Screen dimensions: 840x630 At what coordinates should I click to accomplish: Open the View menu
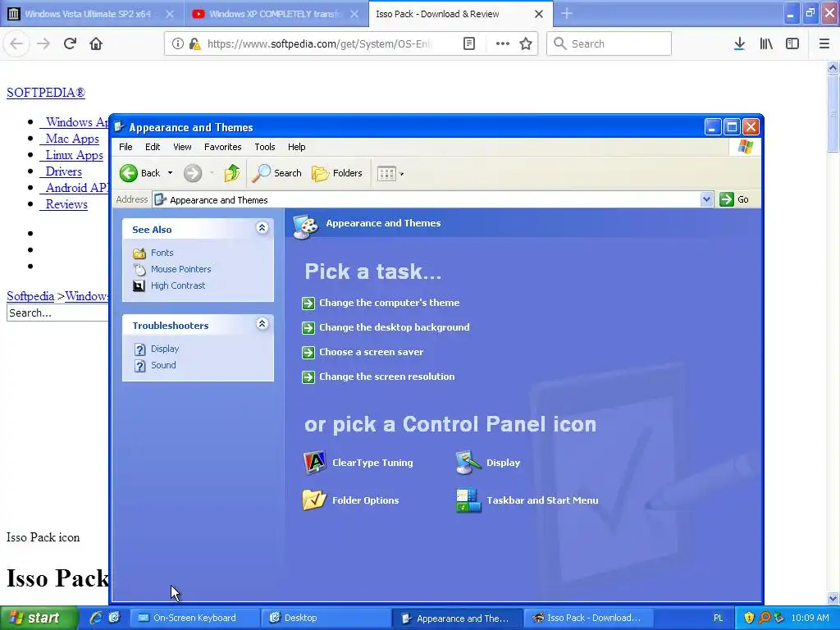182,147
